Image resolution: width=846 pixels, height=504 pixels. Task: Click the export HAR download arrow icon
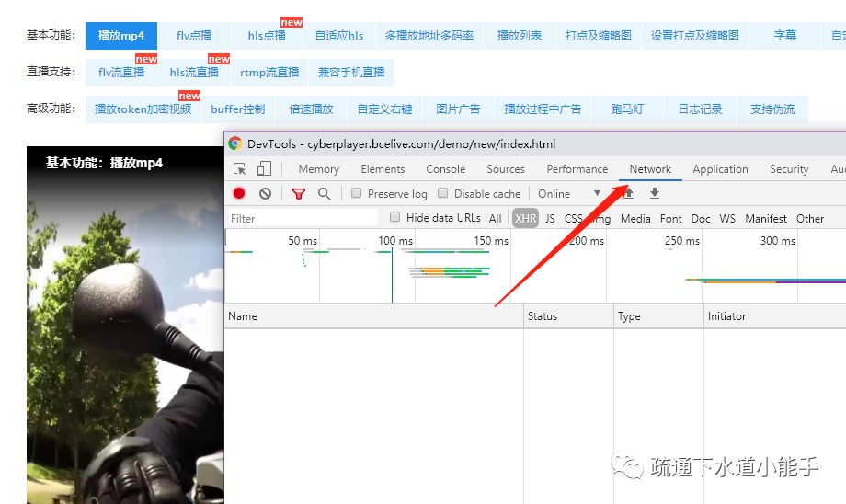tap(655, 193)
